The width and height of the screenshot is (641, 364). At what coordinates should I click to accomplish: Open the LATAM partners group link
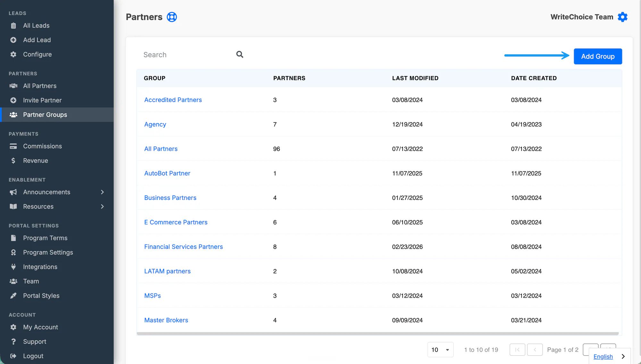[x=167, y=271]
